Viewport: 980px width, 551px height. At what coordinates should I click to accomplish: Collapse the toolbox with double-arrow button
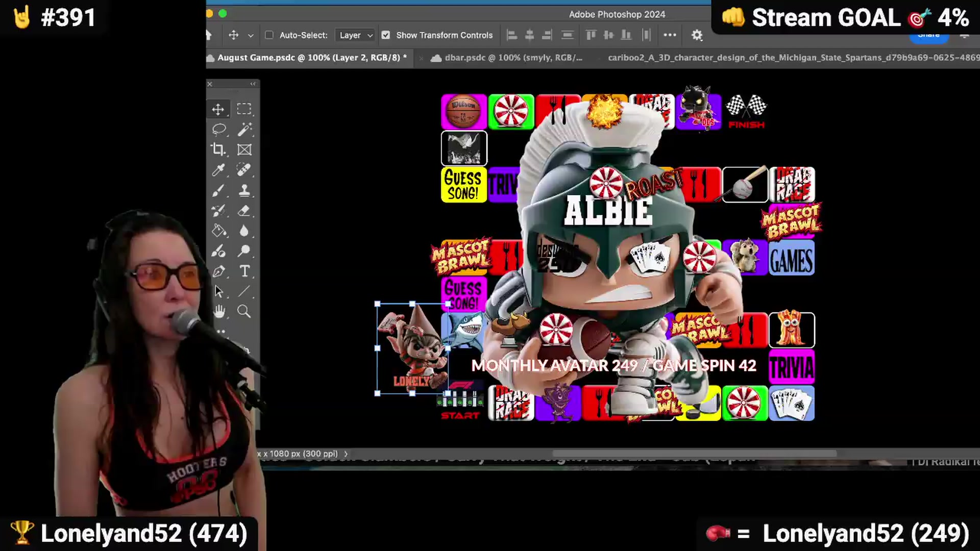(x=253, y=84)
